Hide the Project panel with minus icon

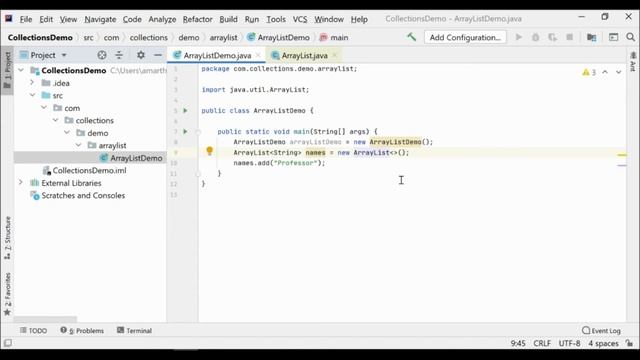click(x=158, y=55)
